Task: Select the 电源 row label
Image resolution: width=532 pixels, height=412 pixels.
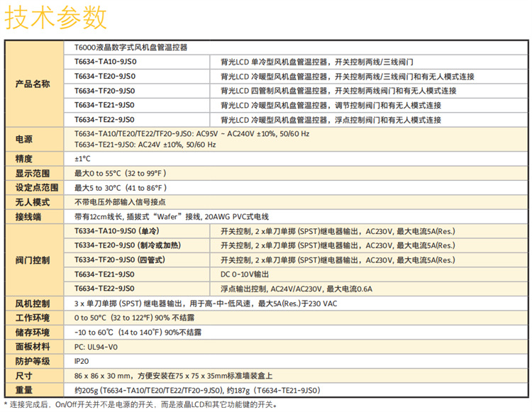Action: click(23, 140)
